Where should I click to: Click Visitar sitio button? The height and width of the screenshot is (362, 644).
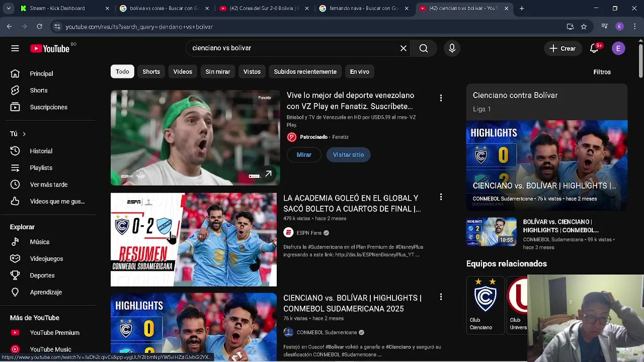[348, 155]
